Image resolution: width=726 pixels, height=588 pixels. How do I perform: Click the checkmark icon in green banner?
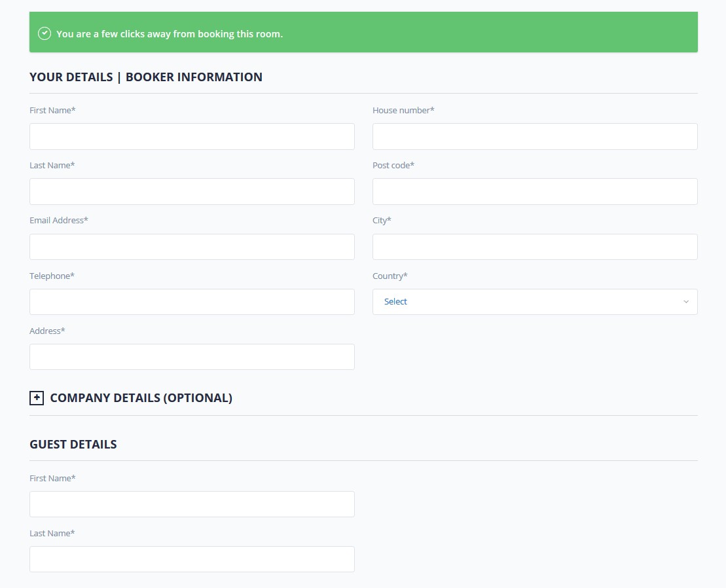pyautogui.click(x=45, y=33)
